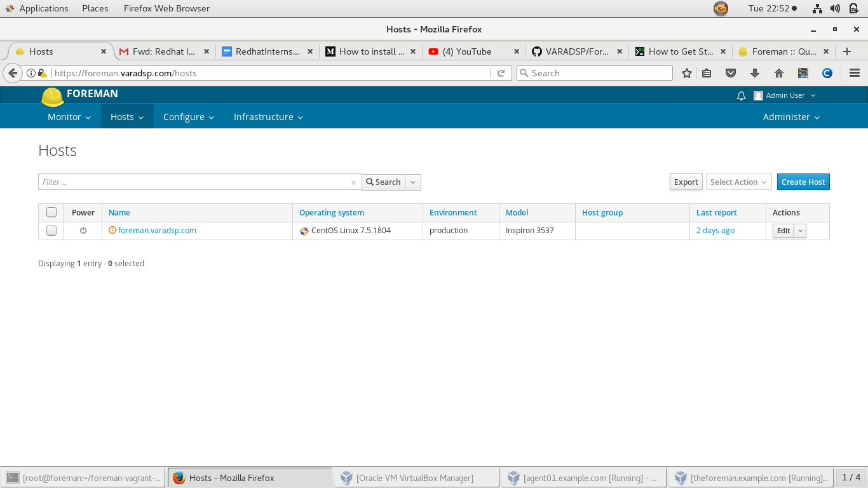Click the Foreman helmet logo
Screen dimensions: 868x488
click(x=53, y=97)
